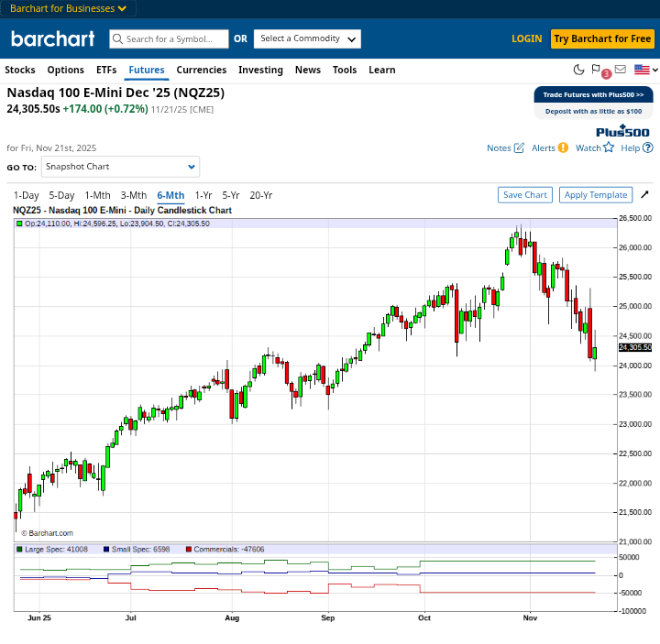Screen dimensions: 660x644
Task: Click the notification badge showing 3
Action: point(606,74)
